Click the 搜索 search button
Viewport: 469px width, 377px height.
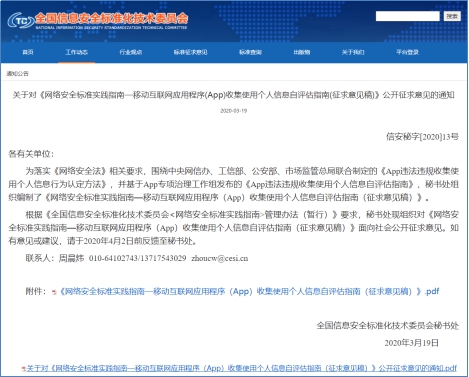point(452,16)
